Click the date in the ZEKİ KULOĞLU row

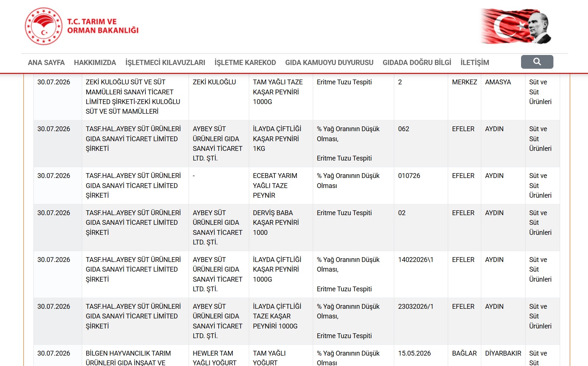tap(54, 82)
